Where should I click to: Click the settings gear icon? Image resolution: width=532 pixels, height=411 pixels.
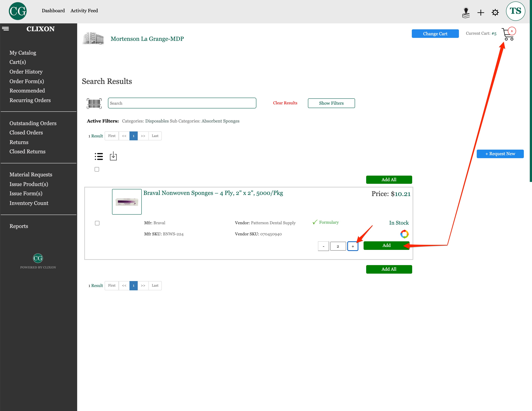(x=495, y=12)
